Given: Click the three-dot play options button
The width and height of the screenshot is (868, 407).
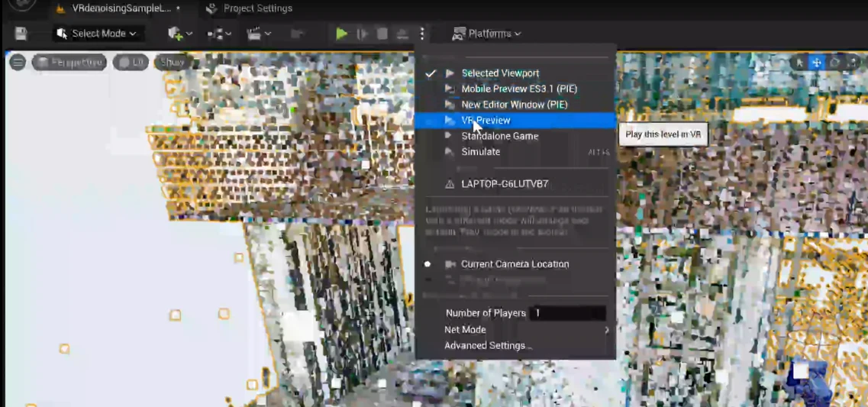Looking at the screenshot, I should click(422, 34).
